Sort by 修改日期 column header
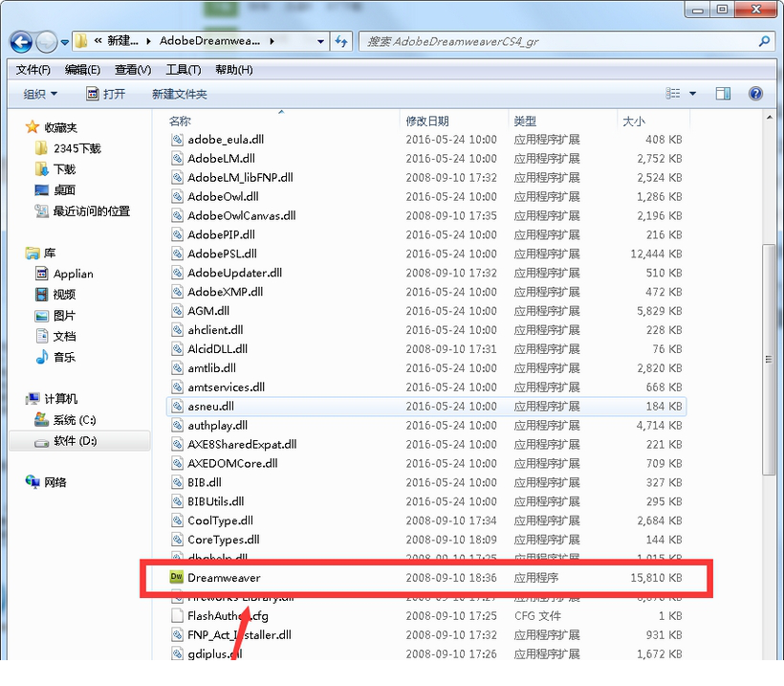Screen dimensions: 784x686 point(427,122)
